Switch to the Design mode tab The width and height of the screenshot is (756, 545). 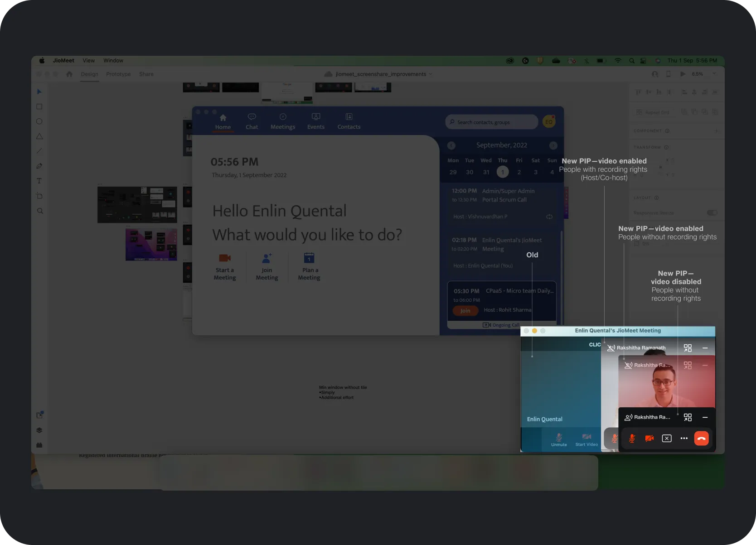pos(89,74)
